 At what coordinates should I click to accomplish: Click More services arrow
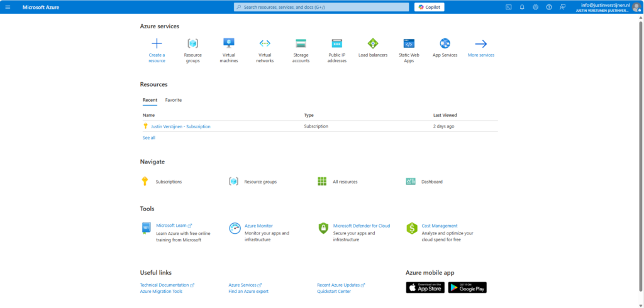point(481,44)
